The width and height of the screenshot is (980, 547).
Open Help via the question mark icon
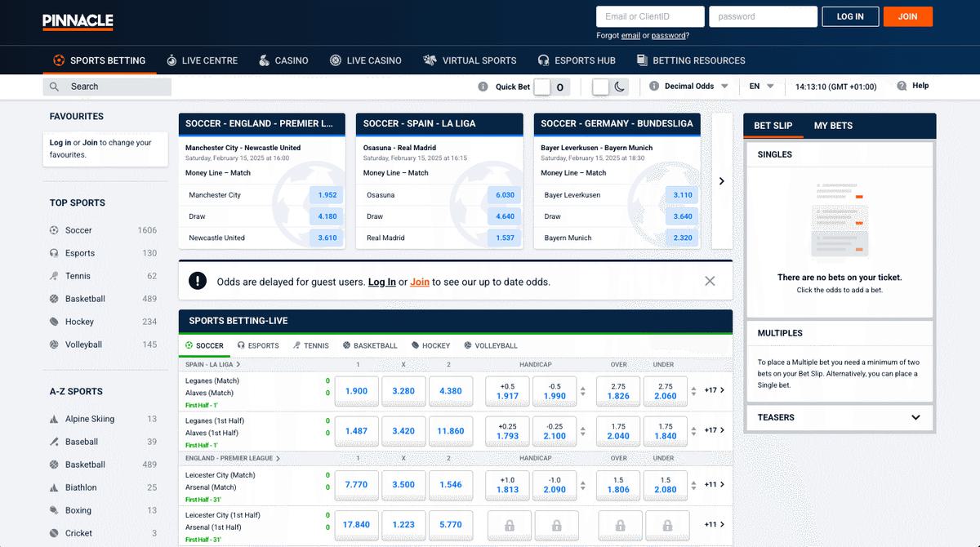902,86
